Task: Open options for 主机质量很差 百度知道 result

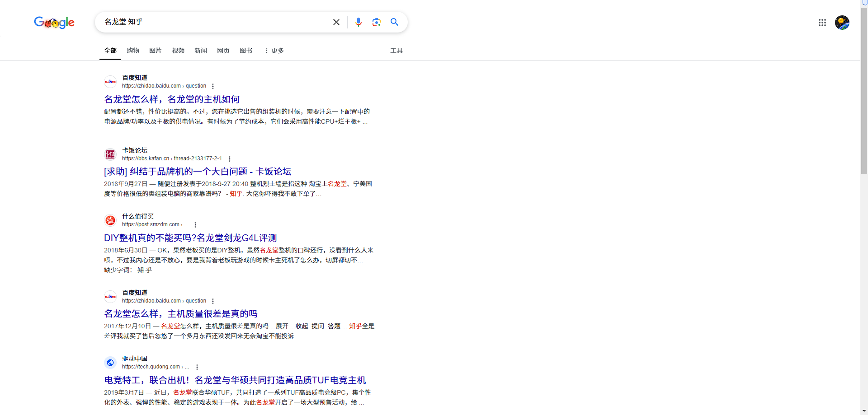Action: click(213, 301)
